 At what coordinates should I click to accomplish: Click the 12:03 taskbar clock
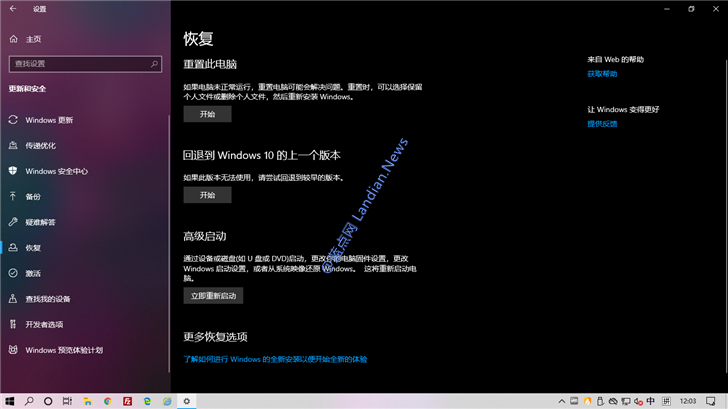coord(688,401)
